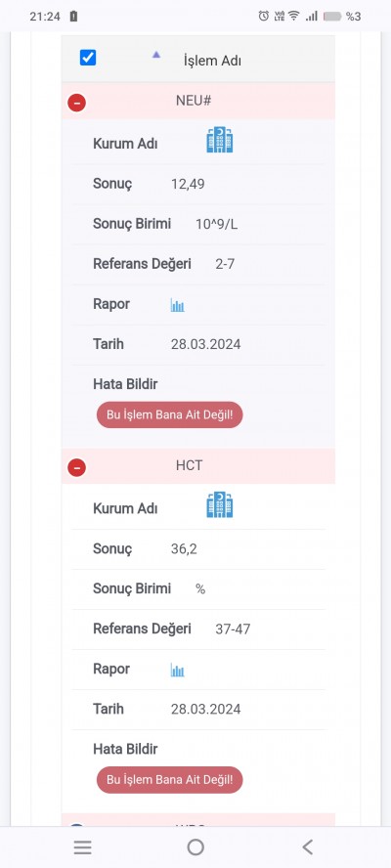391x868 pixels.
Task: Tap the Android back navigation arrow
Action: click(307, 846)
